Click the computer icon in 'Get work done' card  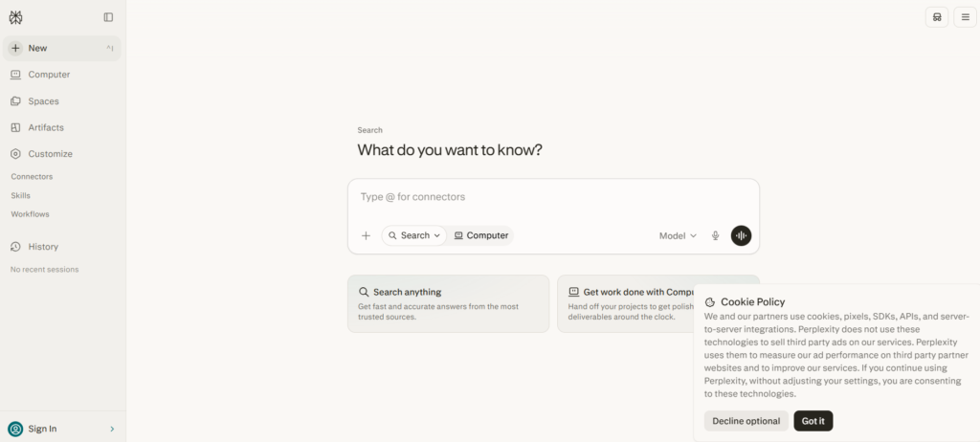574,292
